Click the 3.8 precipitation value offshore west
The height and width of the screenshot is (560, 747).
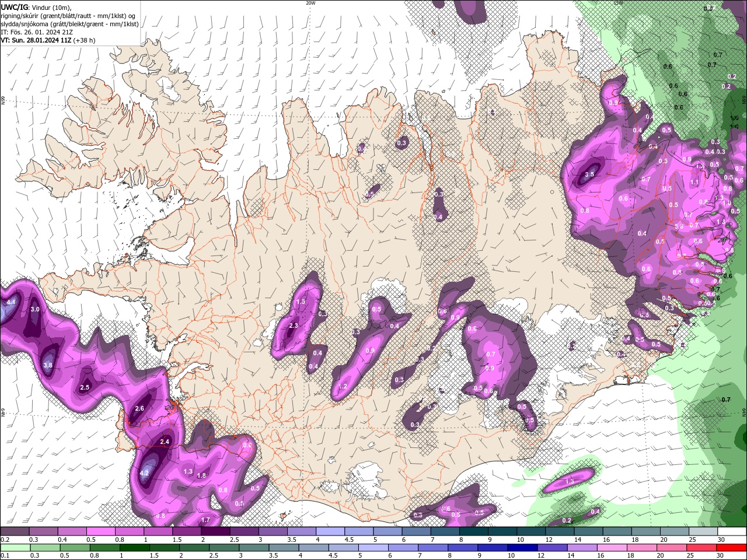coord(48,365)
